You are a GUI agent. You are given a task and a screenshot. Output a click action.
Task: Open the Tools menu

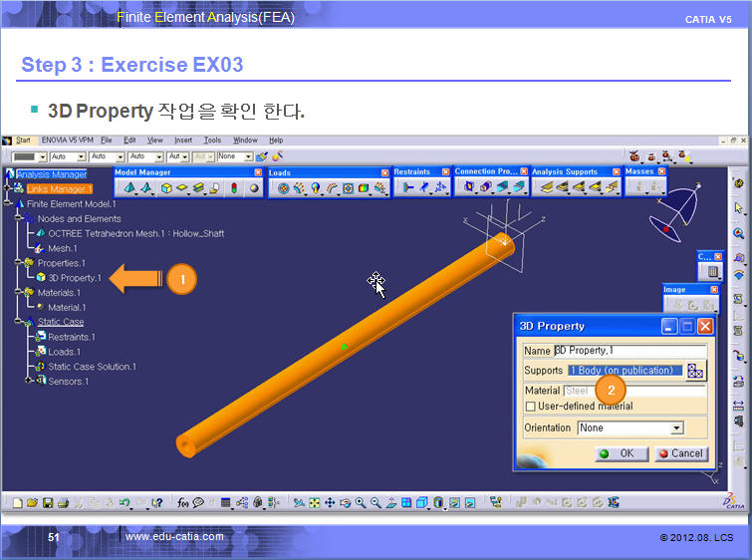pyautogui.click(x=212, y=140)
